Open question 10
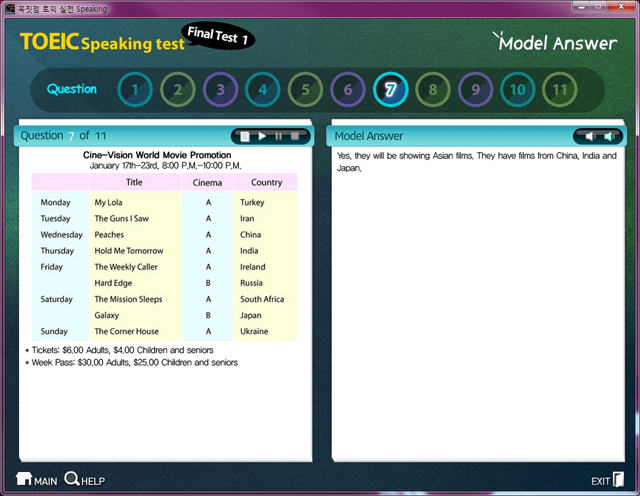 point(518,90)
